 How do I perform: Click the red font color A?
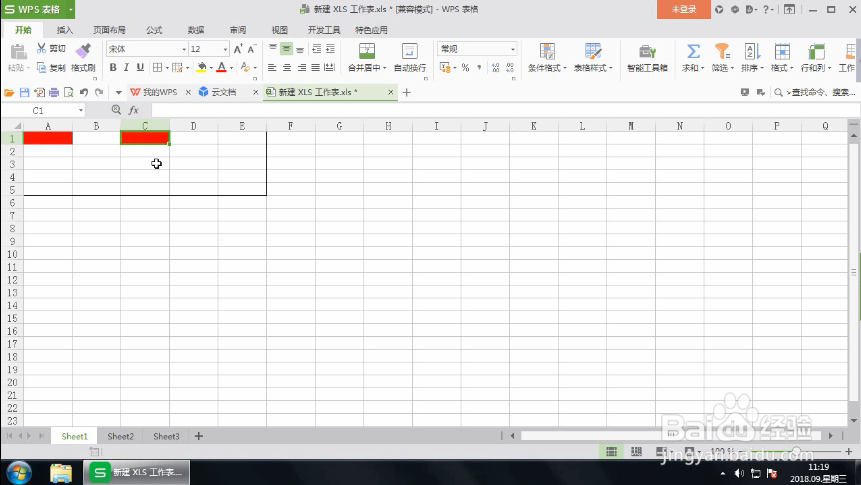[x=221, y=68]
